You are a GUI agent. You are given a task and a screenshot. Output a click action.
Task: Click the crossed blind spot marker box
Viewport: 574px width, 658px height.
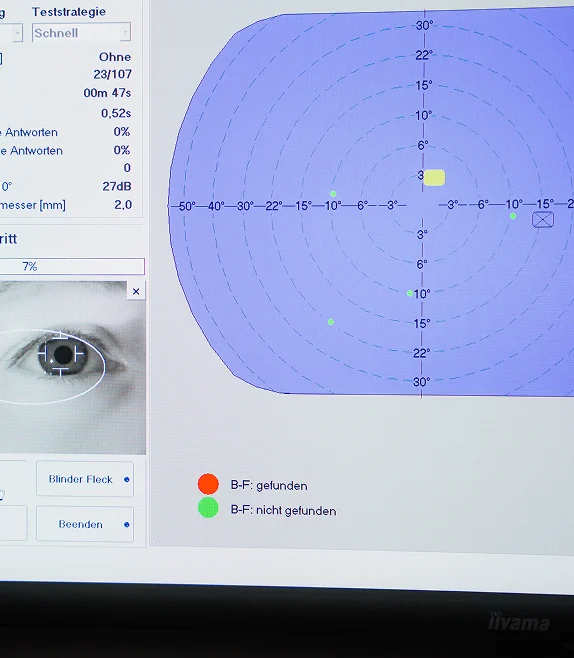click(x=543, y=219)
